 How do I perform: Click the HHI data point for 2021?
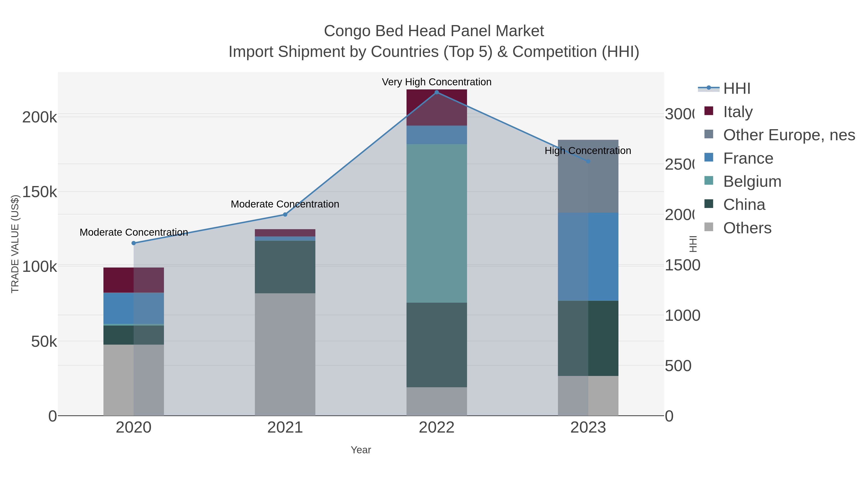pyautogui.click(x=285, y=214)
